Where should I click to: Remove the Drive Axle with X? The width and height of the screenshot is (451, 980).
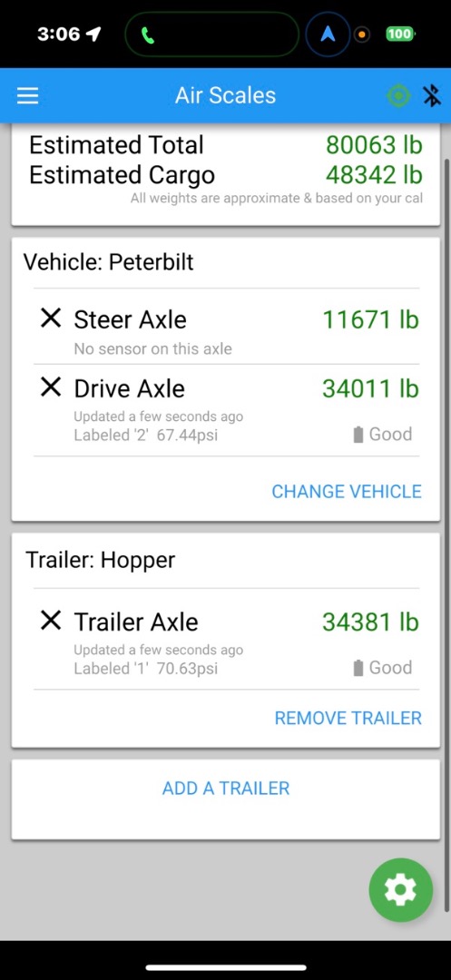click(x=51, y=387)
